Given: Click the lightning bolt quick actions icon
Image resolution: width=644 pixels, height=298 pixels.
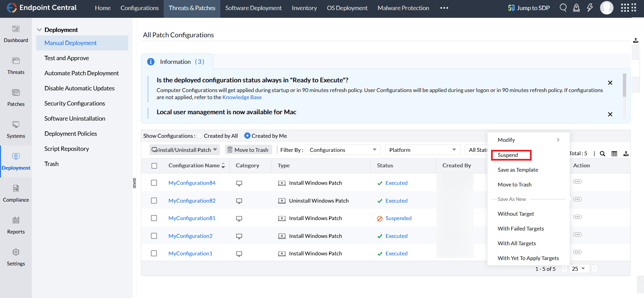Looking at the screenshot, I should (x=590, y=8).
